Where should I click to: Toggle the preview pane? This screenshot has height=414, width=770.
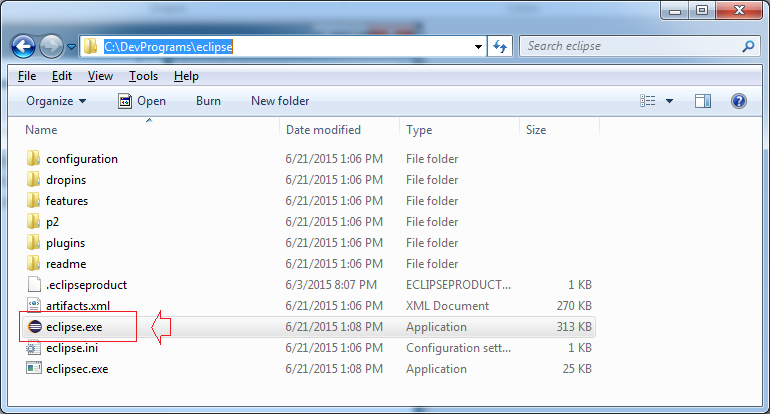point(703,101)
